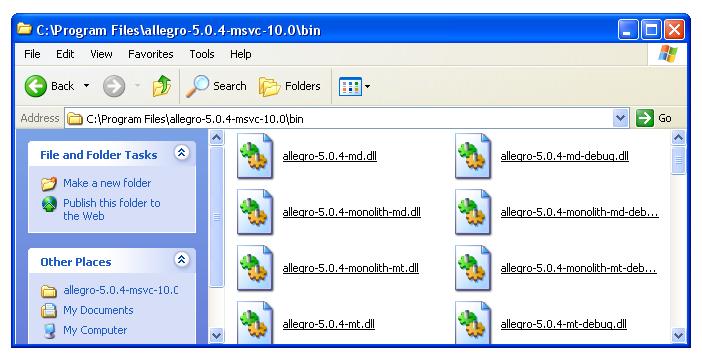The width and height of the screenshot is (702, 360).
Task: Open the Favorites menu
Action: (150, 54)
